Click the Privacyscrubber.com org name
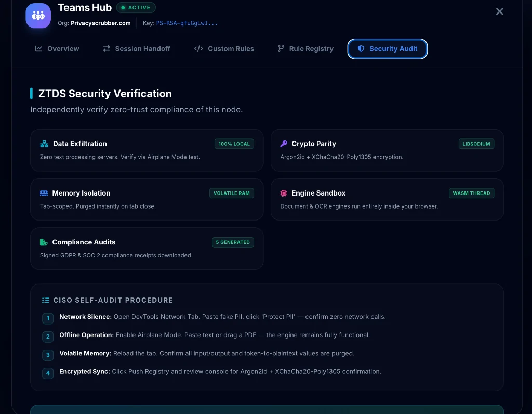Screen dimensions: 532x414 [101, 23]
